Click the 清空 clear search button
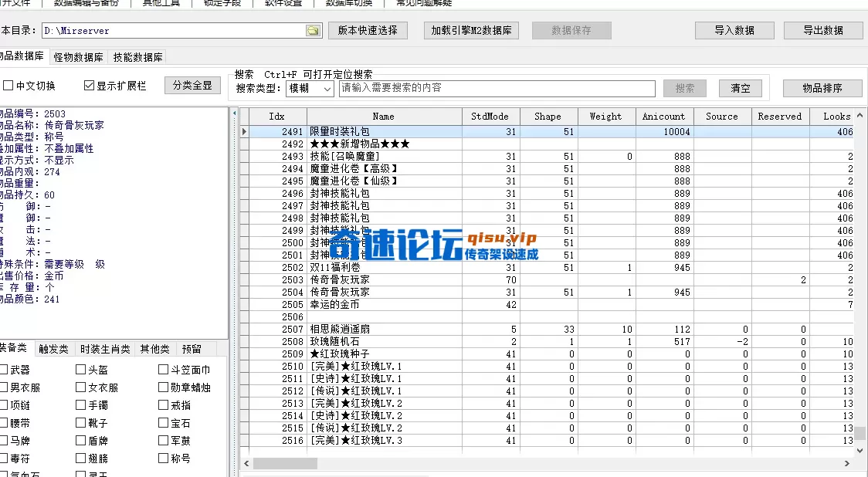Screen dimensions: 868x477 739,88
